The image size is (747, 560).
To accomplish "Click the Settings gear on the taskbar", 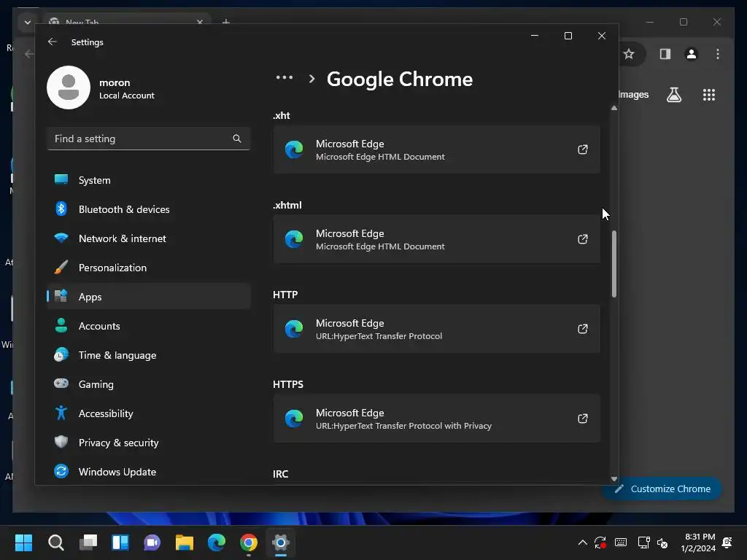I will point(281,542).
